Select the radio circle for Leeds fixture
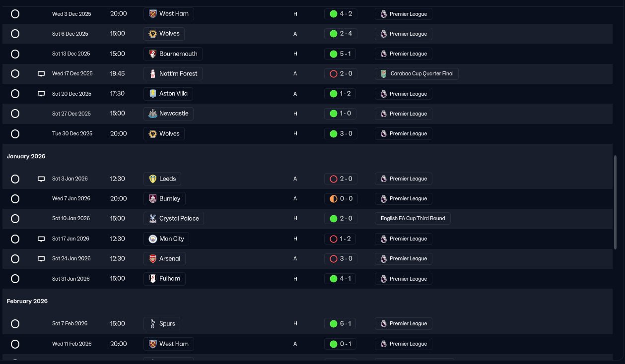This screenshot has height=364, width=625. tap(15, 179)
